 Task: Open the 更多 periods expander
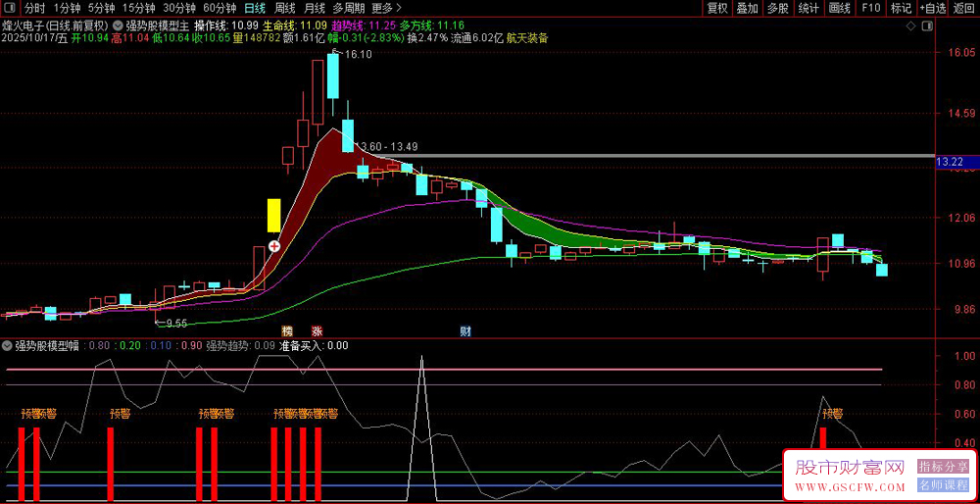click(x=387, y=8)
